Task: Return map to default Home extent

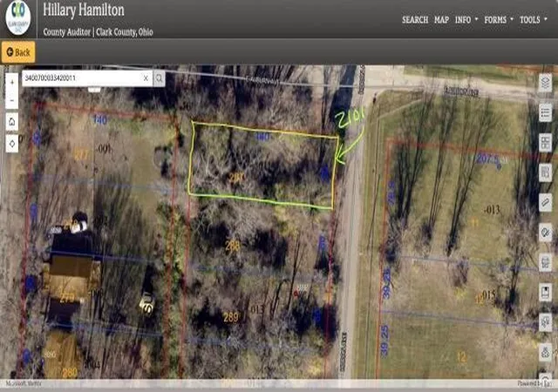Action: [11, 122]
